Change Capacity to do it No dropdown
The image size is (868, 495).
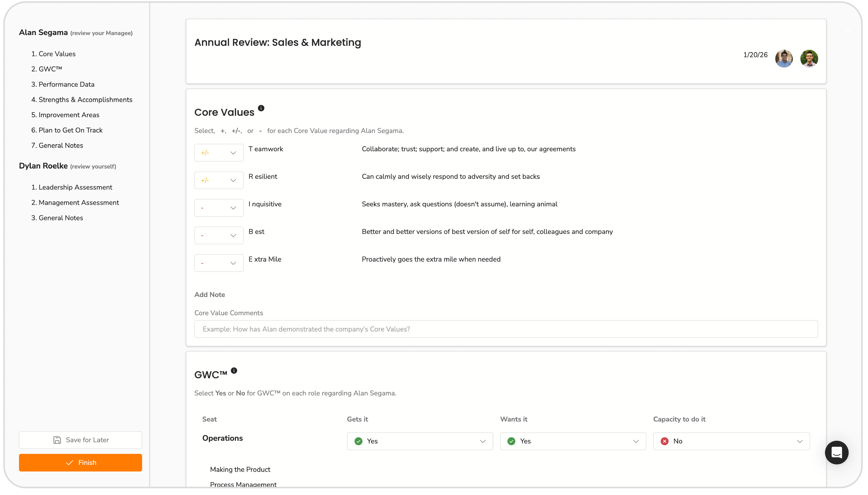point(731,441)
